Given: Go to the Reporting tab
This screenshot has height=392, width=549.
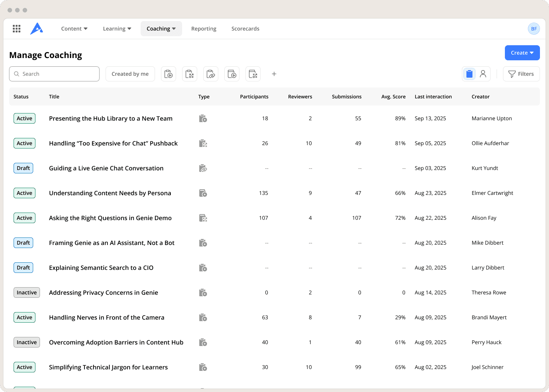Looking at the screenshot, I should tap(204, 29).
